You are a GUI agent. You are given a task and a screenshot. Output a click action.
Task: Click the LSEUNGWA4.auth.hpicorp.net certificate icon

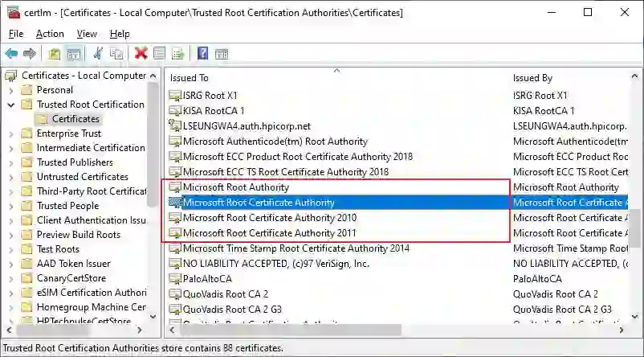(x=175, y=126)
